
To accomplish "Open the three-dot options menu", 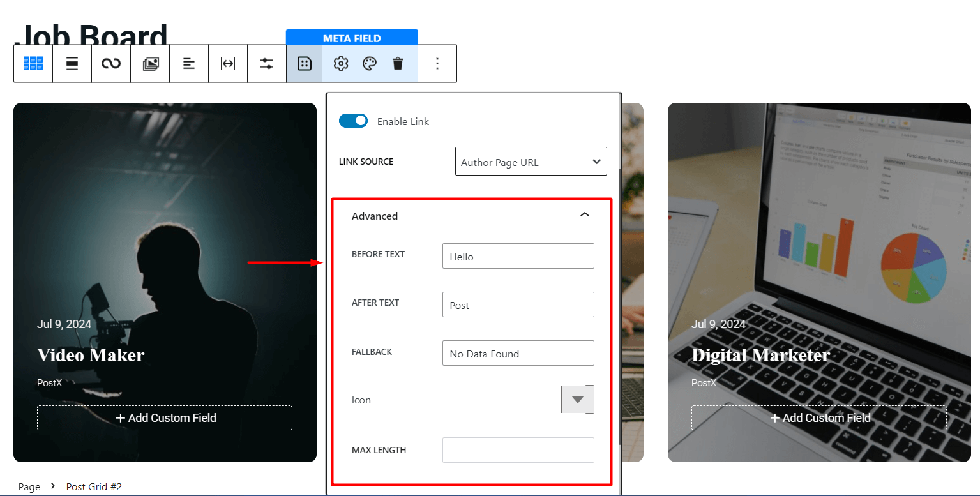I will [x=437, y=63].
